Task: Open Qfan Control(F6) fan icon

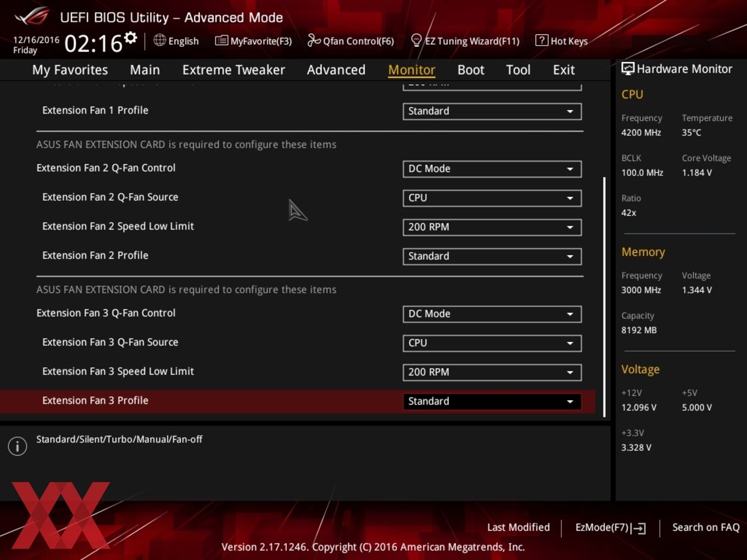Action: [x=314, y=40]
